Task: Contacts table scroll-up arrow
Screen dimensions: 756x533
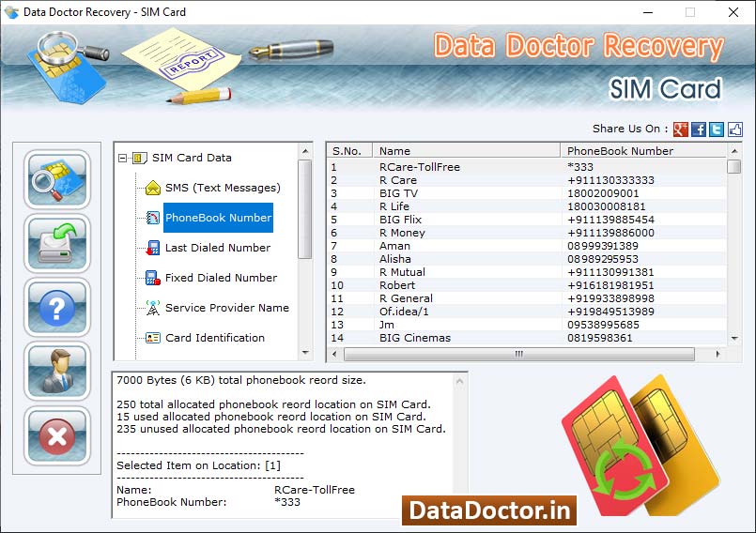Action: (x=733, y=151)
